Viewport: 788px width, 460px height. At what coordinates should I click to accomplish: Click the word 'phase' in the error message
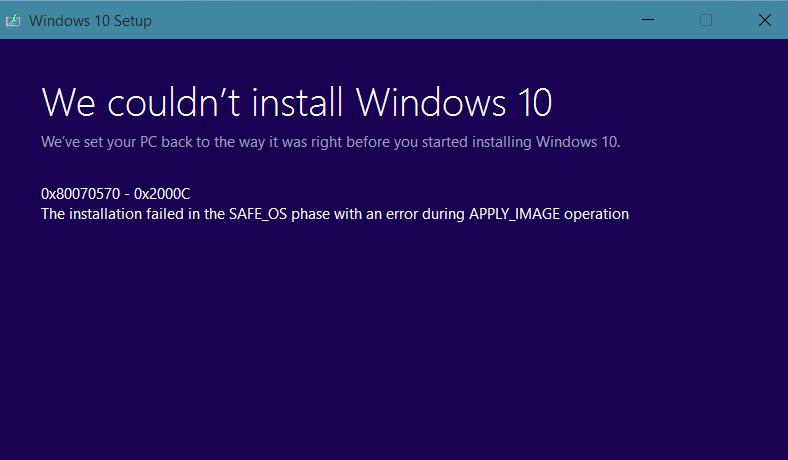[x=310, y=215]
